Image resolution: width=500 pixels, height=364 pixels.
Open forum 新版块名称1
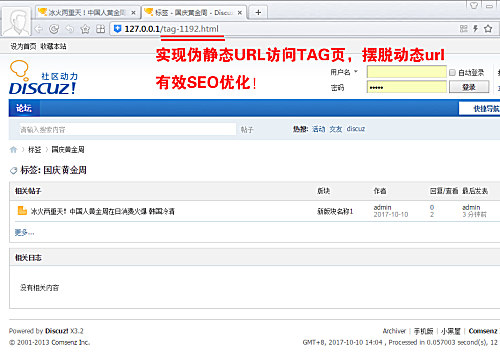(335, 211)
